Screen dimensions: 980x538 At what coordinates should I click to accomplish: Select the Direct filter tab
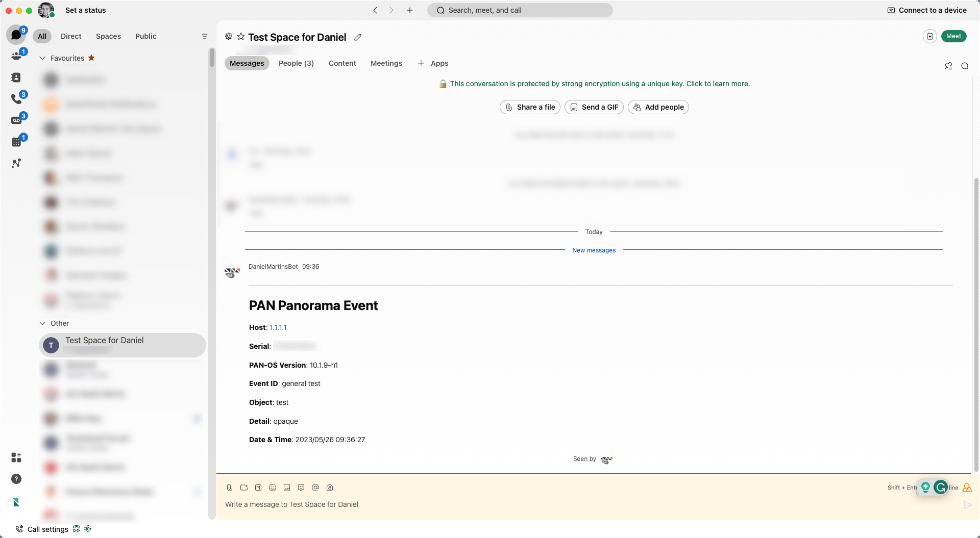71,36
